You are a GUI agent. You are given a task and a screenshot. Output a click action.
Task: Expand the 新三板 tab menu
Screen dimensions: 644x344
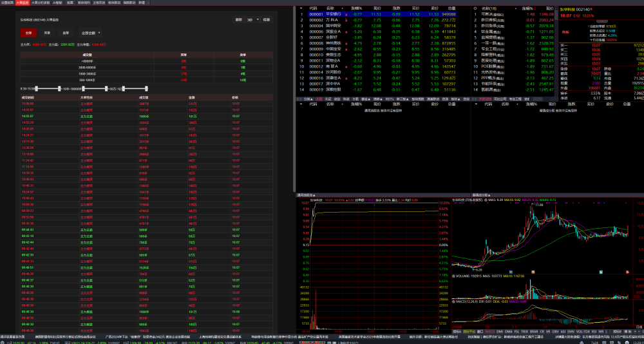402,99
